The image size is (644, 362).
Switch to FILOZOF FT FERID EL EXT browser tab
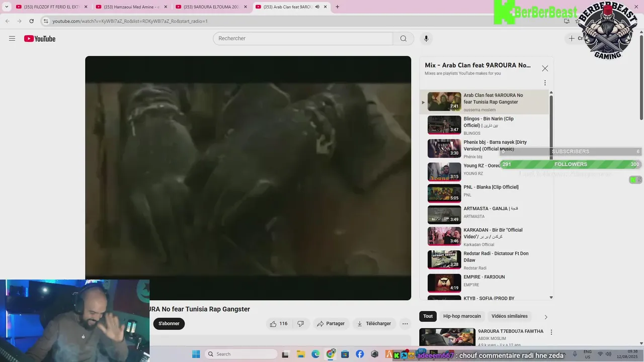pos(52,7)
